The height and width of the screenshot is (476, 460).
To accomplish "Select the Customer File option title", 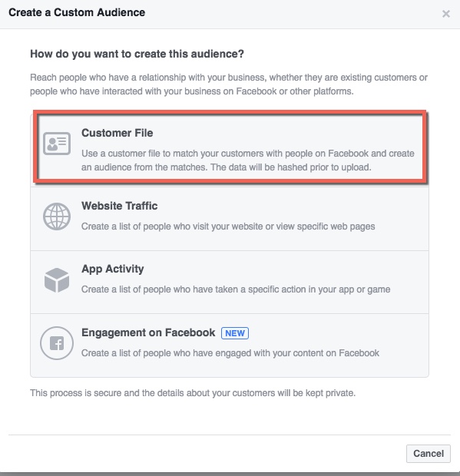I will pos(117,133).
